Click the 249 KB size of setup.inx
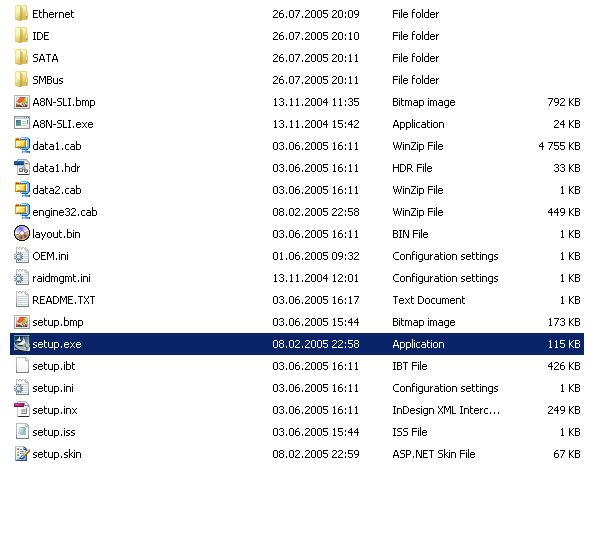 coord(564,410)
